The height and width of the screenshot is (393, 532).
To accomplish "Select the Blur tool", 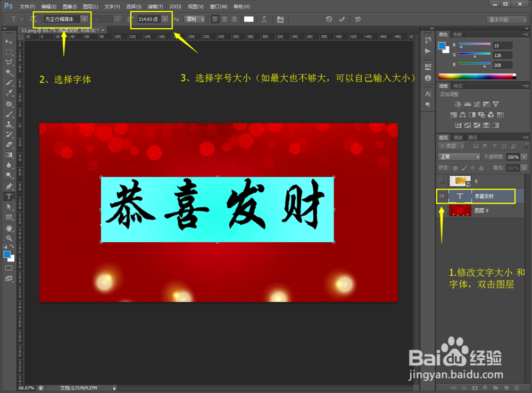I will pyautogui.click(x=9, y=166).
